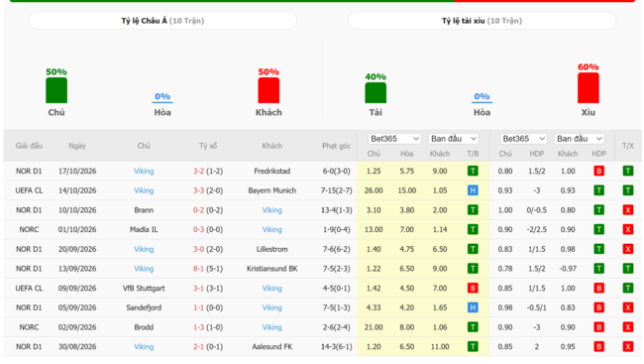Click green T/B badge in Madla IL row

(x=473, y=229)
